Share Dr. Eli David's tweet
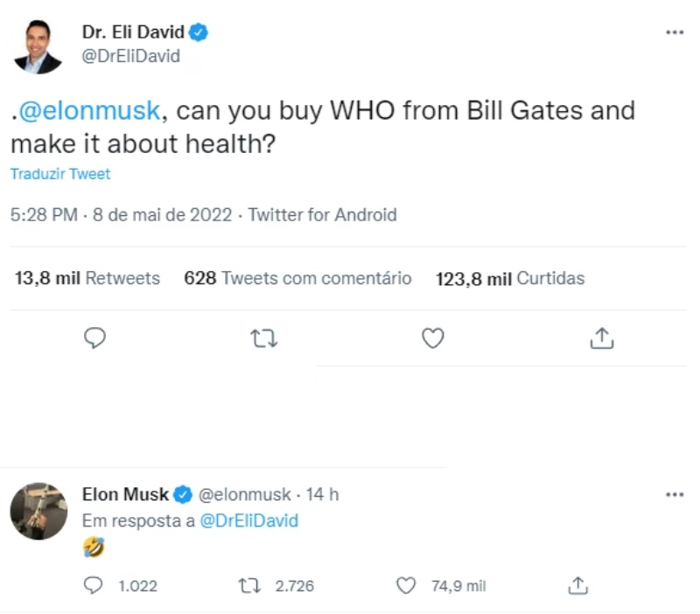This screenshot has height=614, width=700. (x=602, y=338)
